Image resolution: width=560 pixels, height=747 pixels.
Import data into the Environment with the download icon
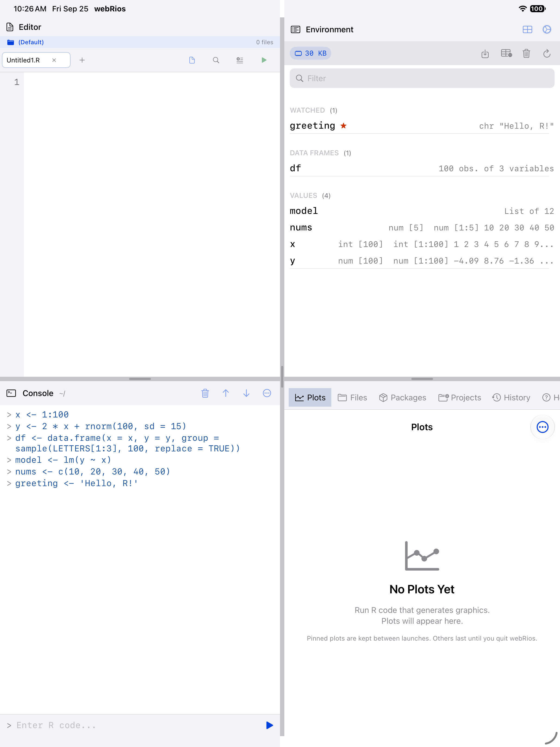pos(485,53)
